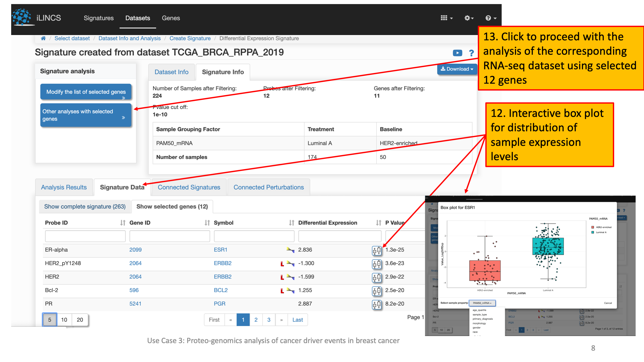Expand Modify the list of selected genes
This screenshot has height=362, width=644.
86,92
